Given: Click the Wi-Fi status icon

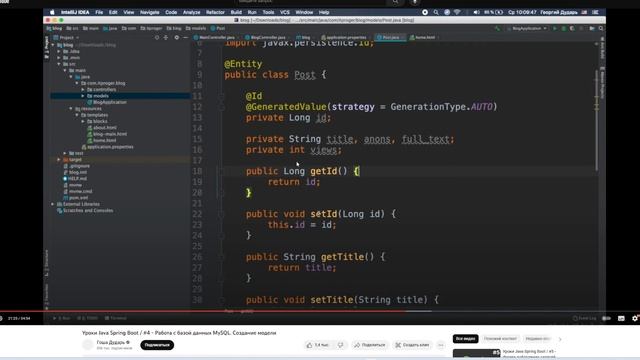Looking at the screenshot, I should (x=457, y=12).
